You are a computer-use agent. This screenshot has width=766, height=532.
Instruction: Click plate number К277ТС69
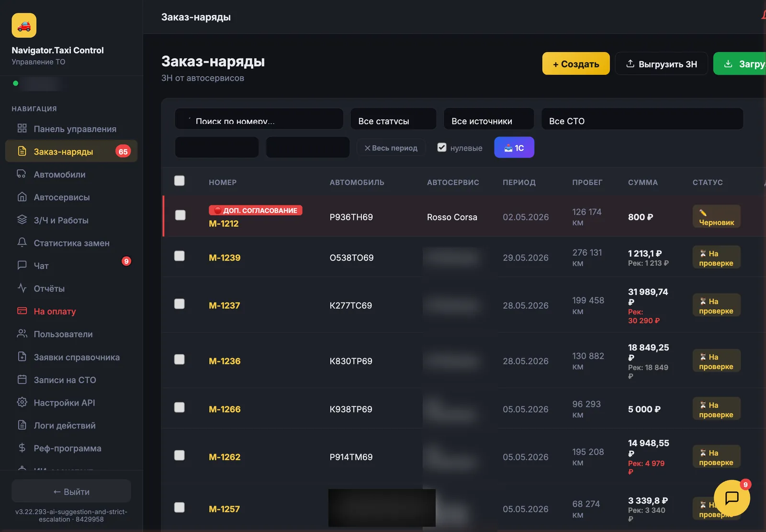(x=351, y=306)
